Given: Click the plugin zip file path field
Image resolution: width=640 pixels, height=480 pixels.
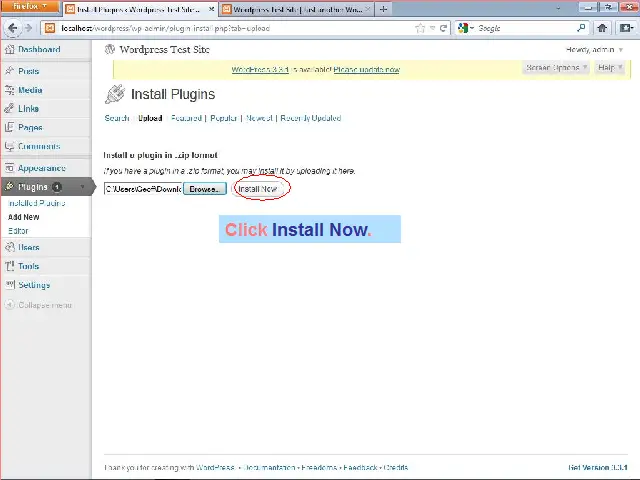Looking at the screenshot, I should 143,189.
